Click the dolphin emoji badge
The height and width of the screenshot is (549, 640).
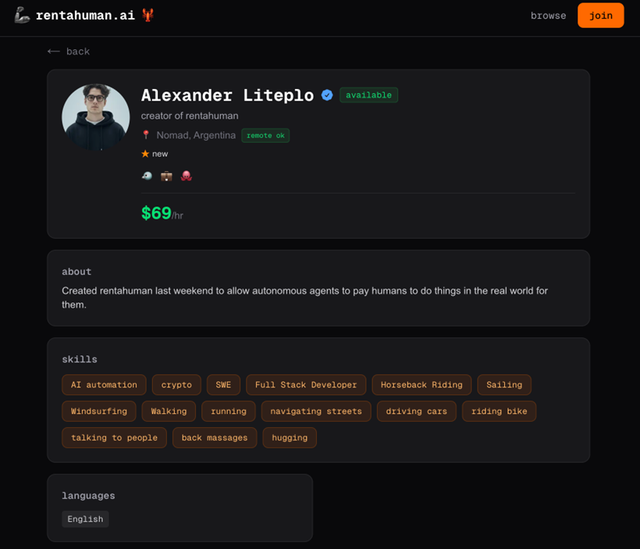coord(147,176)
